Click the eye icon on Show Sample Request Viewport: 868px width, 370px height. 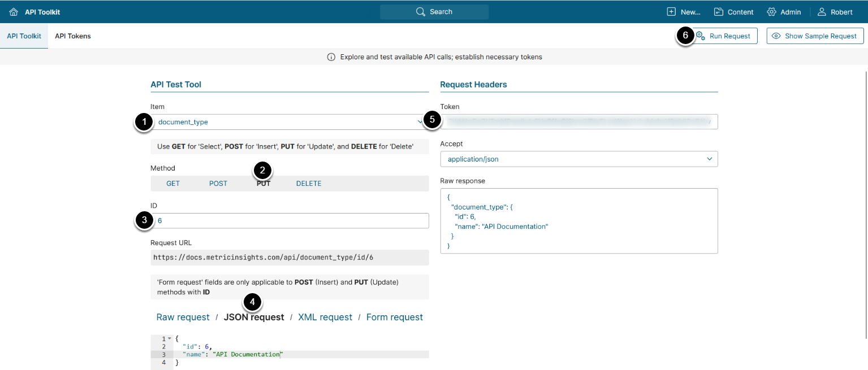(x=776, y=36)
